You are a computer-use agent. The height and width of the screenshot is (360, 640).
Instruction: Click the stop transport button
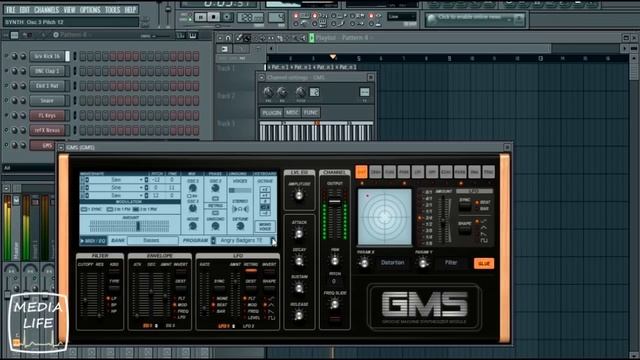tap(213, 17)
